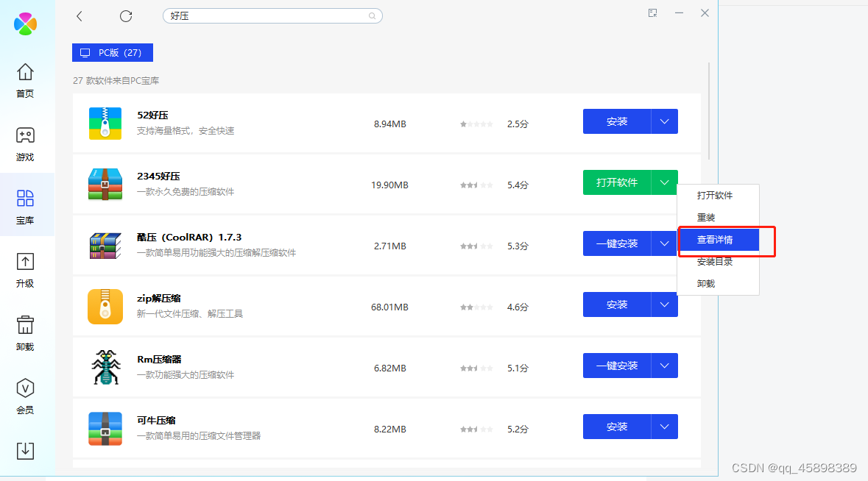Expand the dropdown arrow for Rm压缩器
868x481 pixels.
click(664, 366)
